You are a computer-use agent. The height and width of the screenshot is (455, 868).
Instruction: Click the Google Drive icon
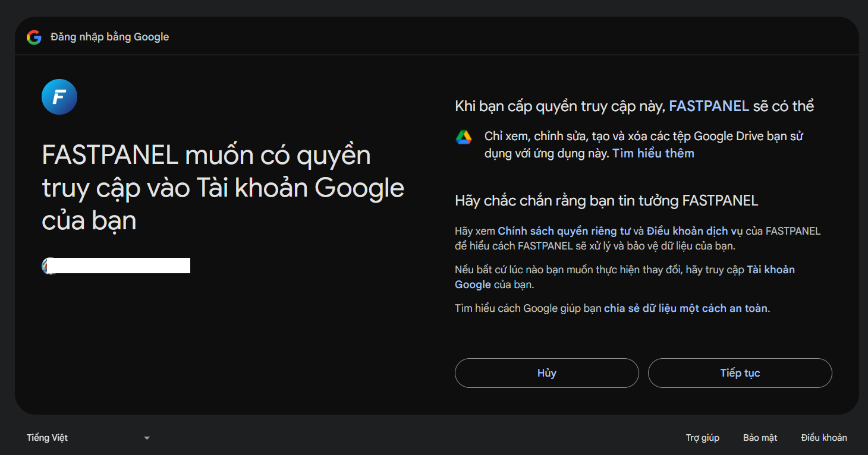464,137
